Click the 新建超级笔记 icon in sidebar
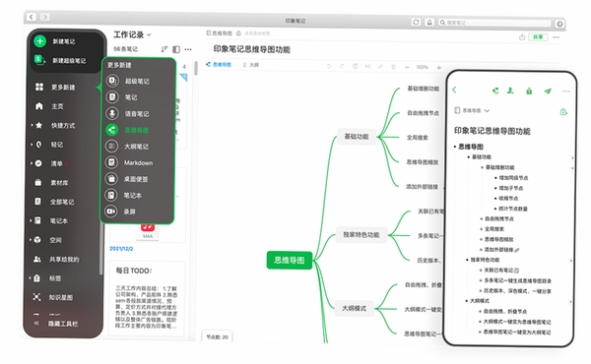591x364 pixels. (39, 59)
